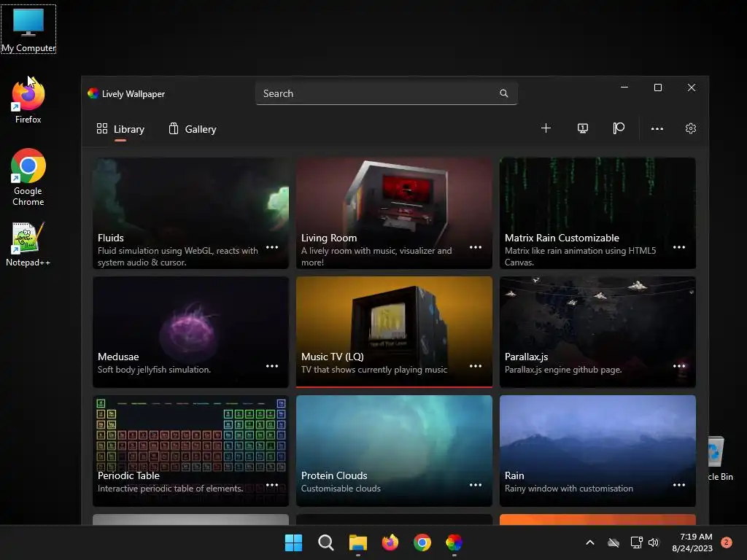747x560 pixels.
Task: Open Chrome from the taskbar
Action: tap(422, 542)
